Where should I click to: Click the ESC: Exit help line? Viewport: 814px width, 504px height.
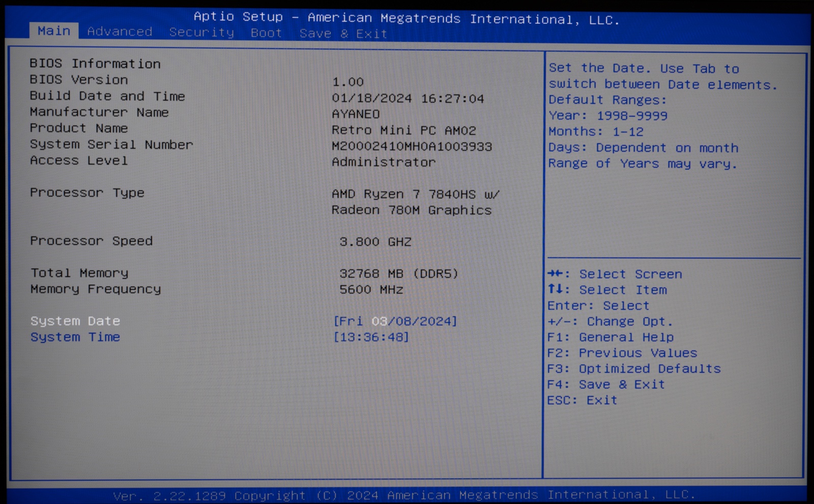[583, 400]
